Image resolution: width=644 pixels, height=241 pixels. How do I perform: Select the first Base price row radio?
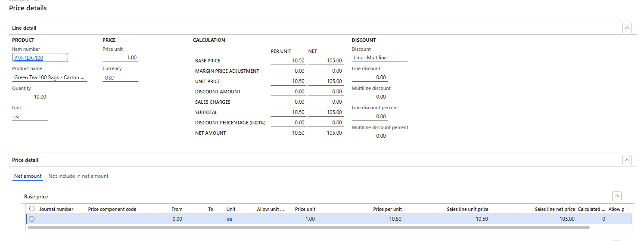32,219
